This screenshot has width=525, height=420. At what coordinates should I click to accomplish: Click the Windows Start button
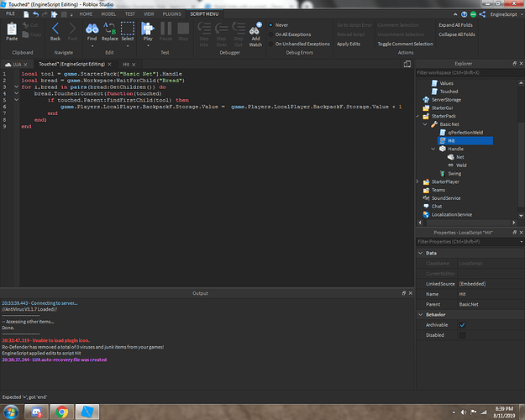11,412
